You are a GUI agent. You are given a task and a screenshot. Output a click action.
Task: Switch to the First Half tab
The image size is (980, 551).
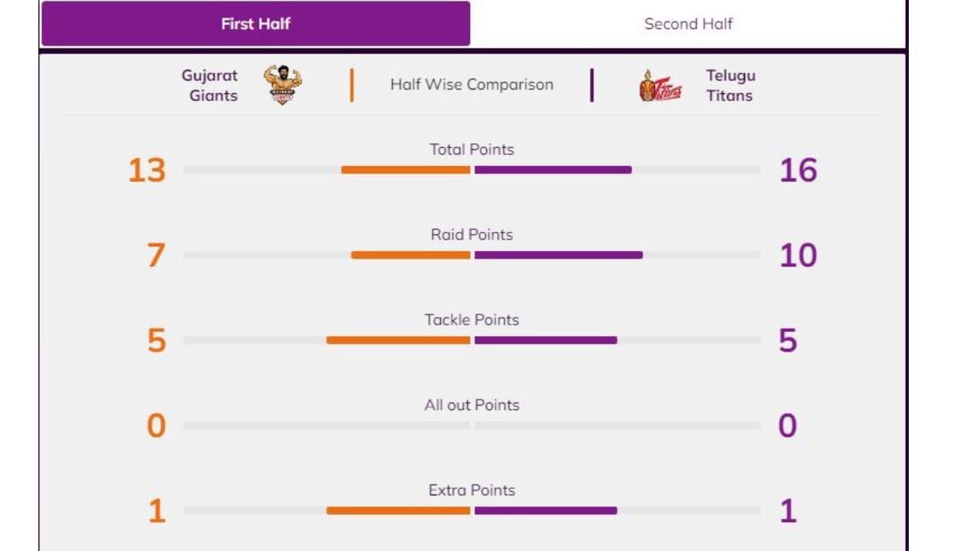[x=256, y=24]
